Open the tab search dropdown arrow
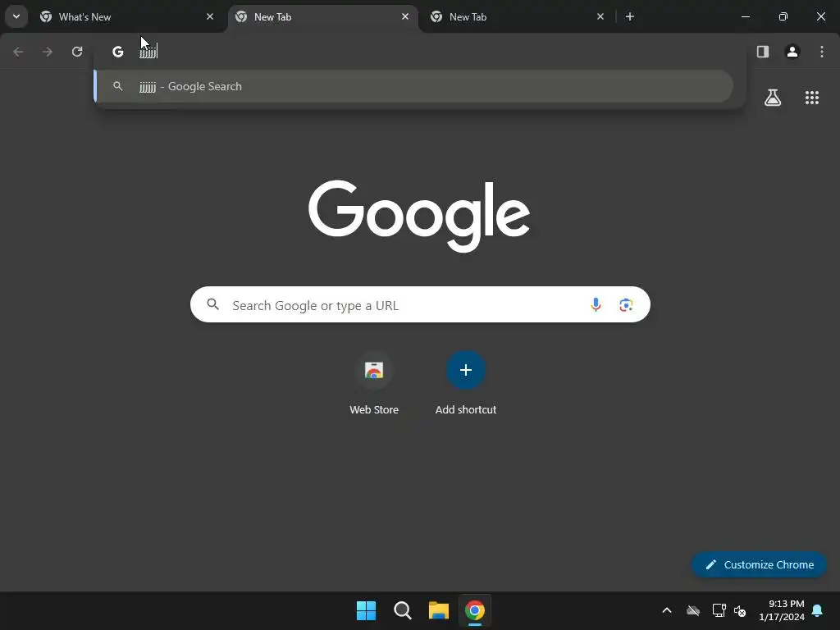This screenshot has width=840, height=630. 16,16
